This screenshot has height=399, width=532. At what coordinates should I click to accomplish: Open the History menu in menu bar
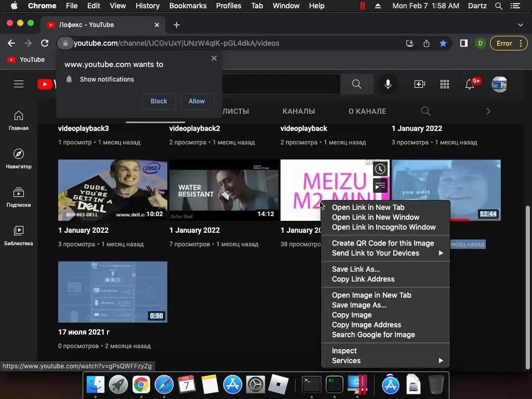click(148, 6)
